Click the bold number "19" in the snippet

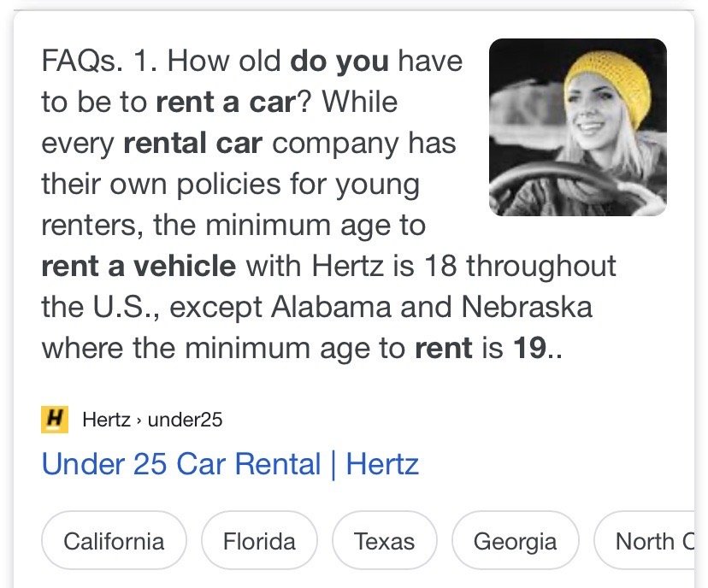point(528,348)
